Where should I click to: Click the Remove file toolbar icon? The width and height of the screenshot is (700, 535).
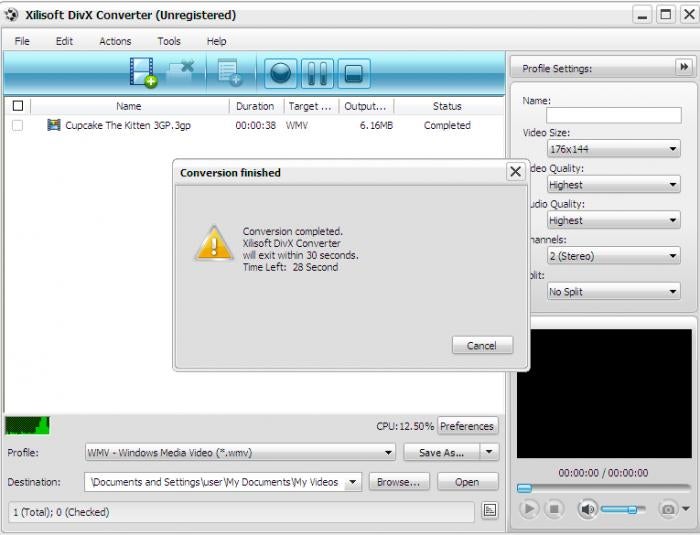[180, 73]
